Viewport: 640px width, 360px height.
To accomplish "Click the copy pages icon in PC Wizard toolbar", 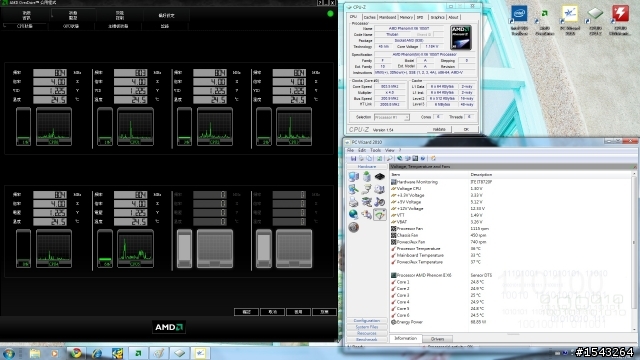I will point(369,158).
